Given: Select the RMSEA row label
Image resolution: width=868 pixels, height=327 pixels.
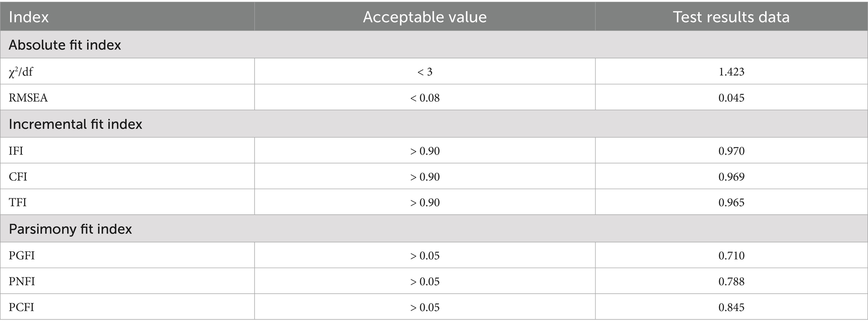Looking at the screenshot, I should (28, 98).
